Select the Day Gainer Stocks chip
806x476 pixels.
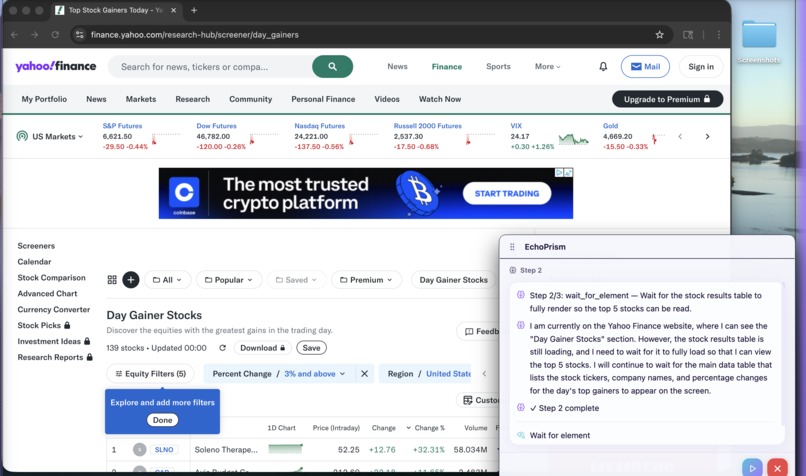click(x=453, y=280)
